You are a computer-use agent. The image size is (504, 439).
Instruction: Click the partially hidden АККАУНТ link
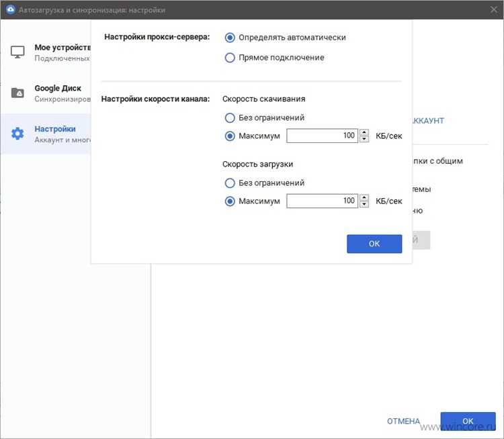click(x=428, y=121)
